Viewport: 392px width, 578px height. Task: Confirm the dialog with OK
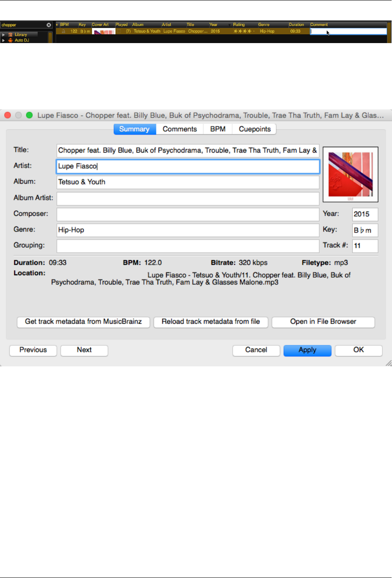click(x=359, y=350)
